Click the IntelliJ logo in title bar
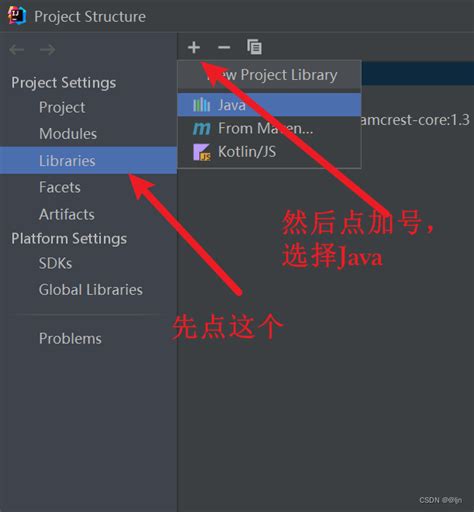This screenshot has width=474, height=512. (17, 16)
